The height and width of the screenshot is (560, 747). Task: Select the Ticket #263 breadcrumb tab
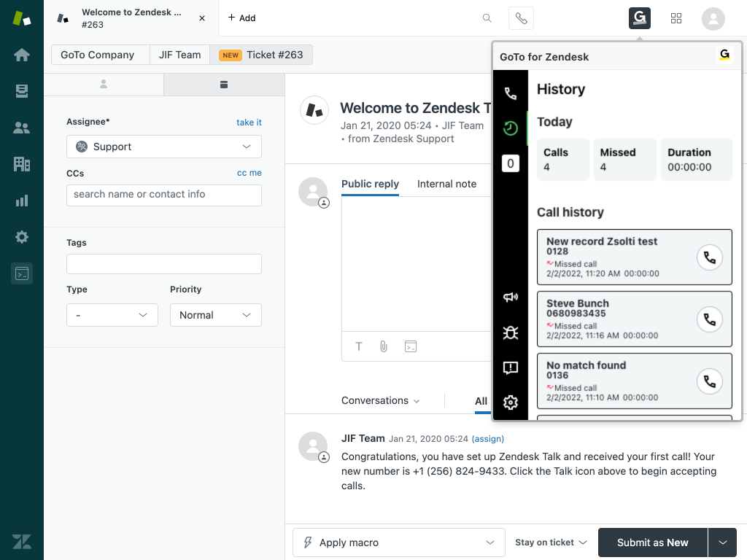click(262, 55)
